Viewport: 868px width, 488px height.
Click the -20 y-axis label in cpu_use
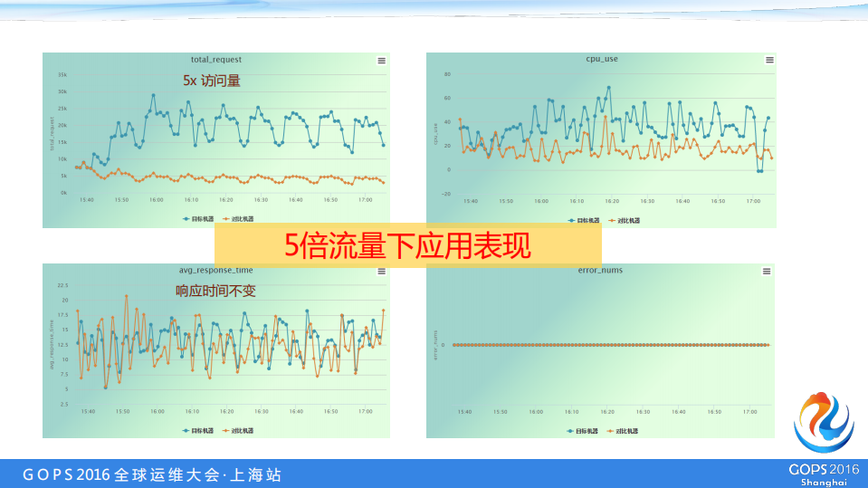tap(446, 194)
